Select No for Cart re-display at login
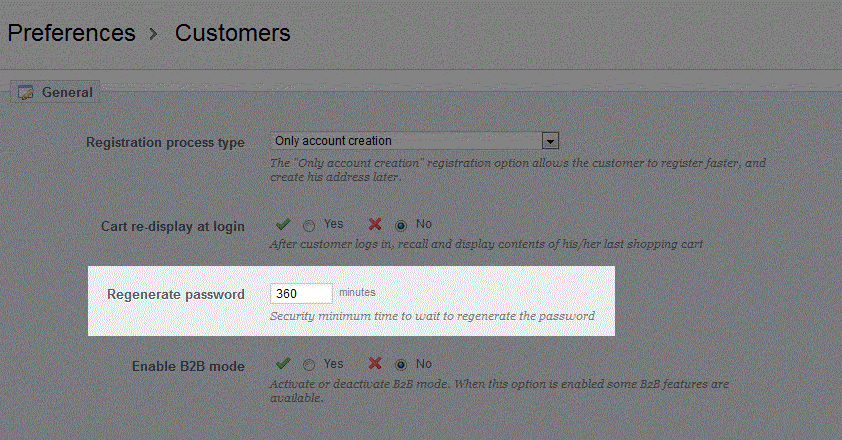 tap(401, 225)
